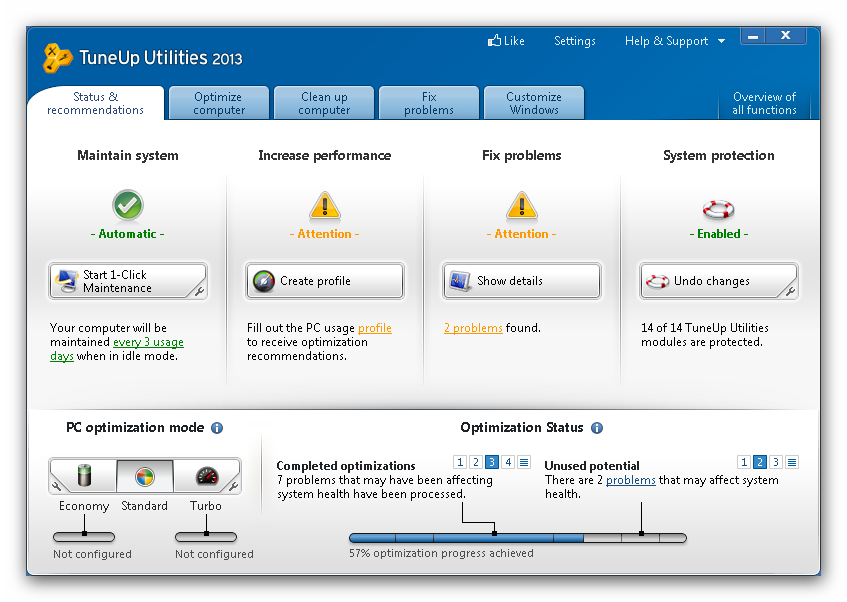Go to page 2 of Completed optimizations
Screen dimensions: 847x602
[476, 462]
